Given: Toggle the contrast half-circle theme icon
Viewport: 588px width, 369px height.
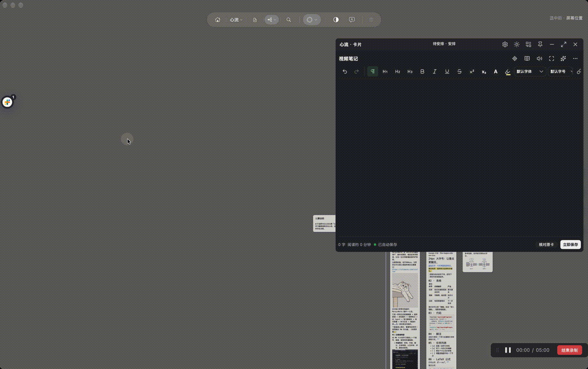Looking at the screenshot, I should 336,20.
